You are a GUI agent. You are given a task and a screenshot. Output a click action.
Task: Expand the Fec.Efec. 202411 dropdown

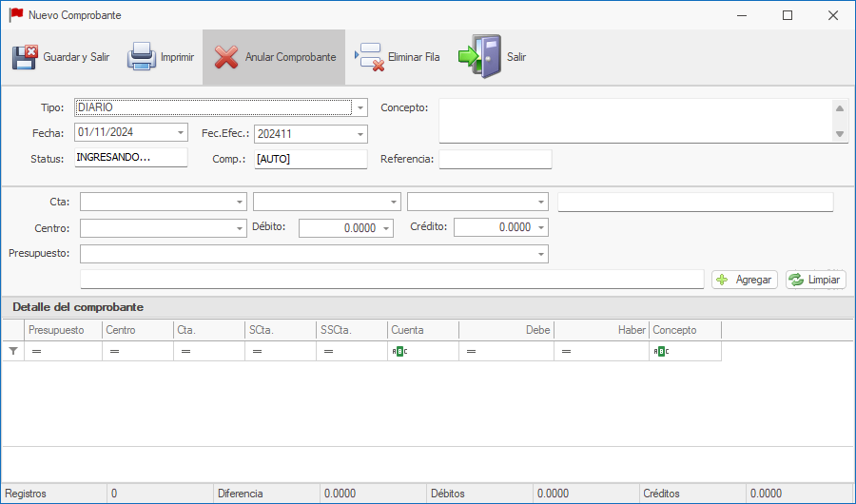[x=360, y=134]
